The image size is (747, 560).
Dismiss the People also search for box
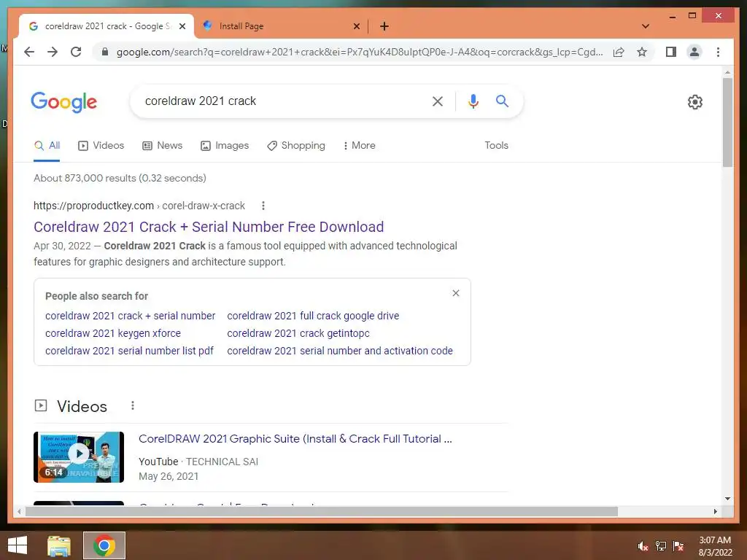click(x=456, y=293)
